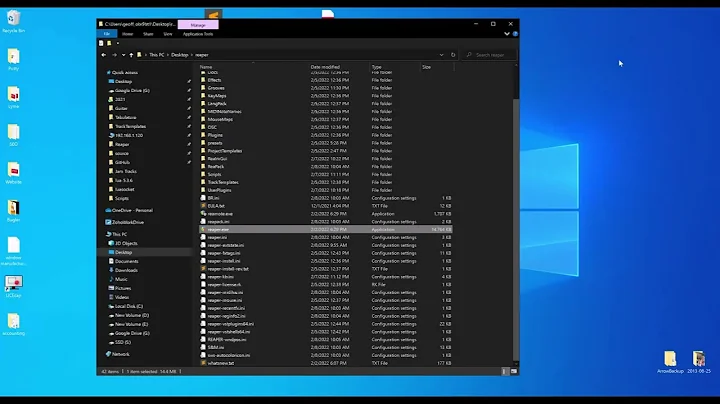
Task: Open the ArrowBackup folder on desktop
Action: (670, 362)
